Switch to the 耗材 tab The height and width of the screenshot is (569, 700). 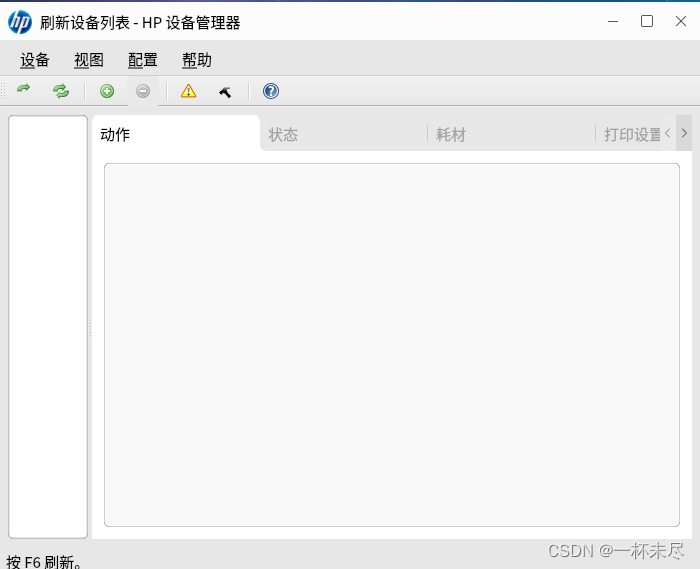pos(511,134)
